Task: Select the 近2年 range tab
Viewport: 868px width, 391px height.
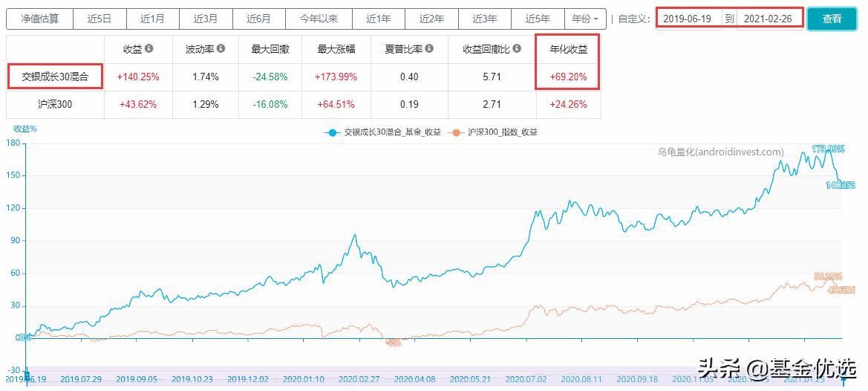Action: click(x=432, y=19)
